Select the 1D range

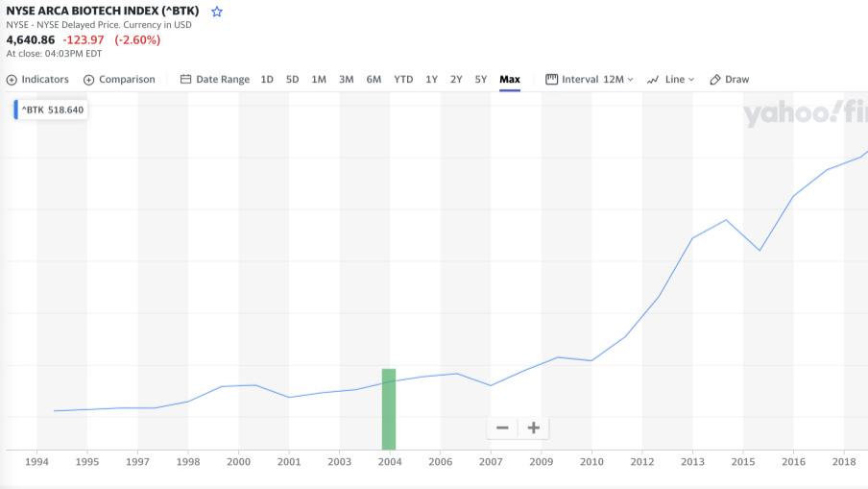(267, 79)
